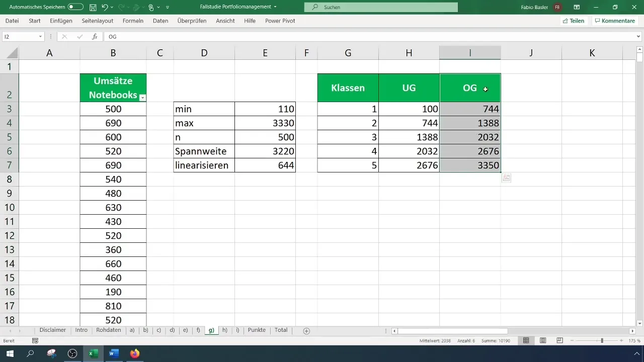The image size is (644, 362).
Task: Click vertical scrollbar down arrow
Action: point(640,323)
